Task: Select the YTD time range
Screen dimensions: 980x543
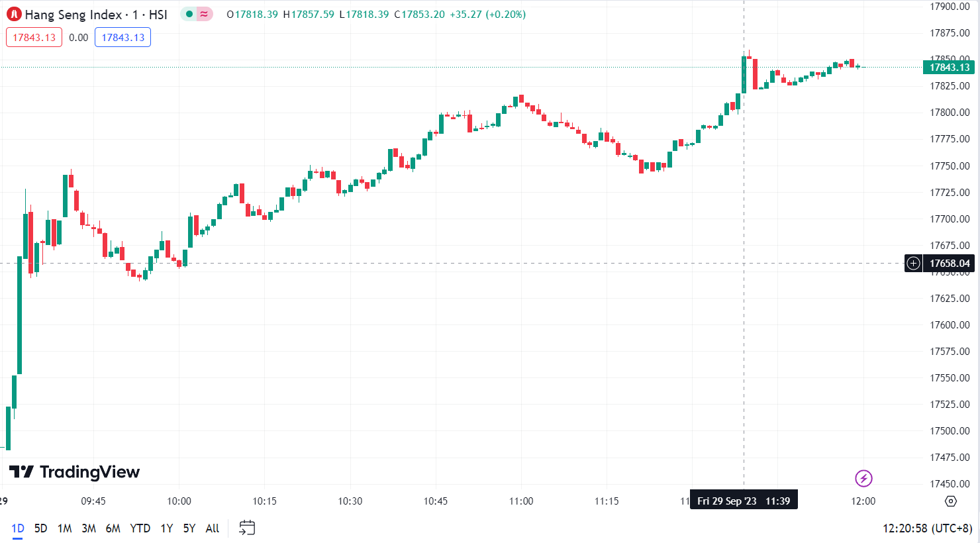Action: [x=140, y=528]
